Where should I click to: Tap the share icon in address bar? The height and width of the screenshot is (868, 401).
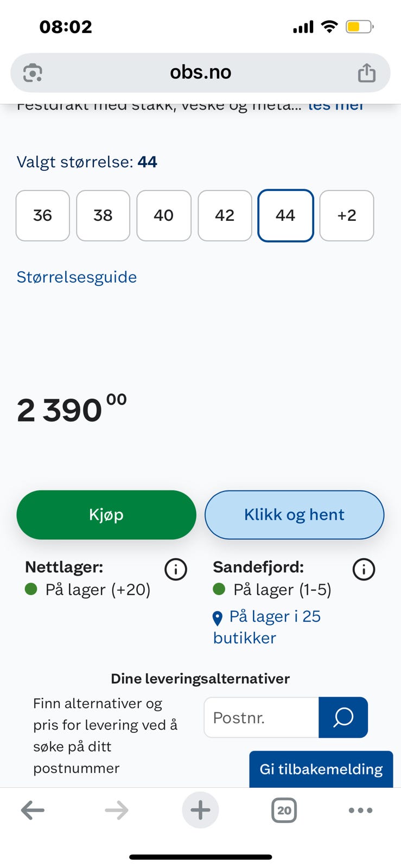[367, 72]
